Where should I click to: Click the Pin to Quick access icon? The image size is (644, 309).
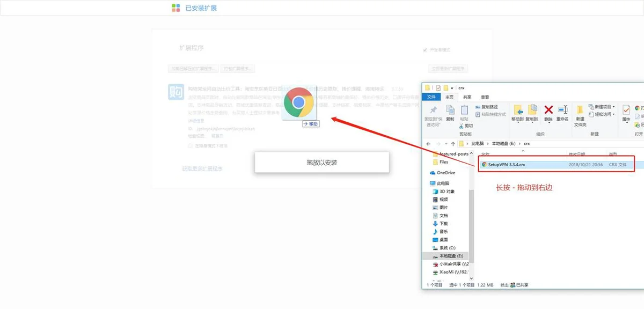(x=433, y=110)
